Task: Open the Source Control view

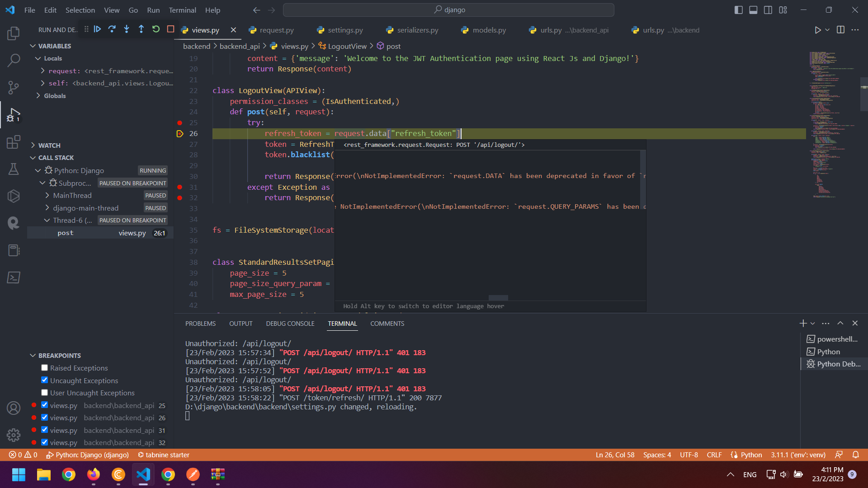Action: (14, 87)
